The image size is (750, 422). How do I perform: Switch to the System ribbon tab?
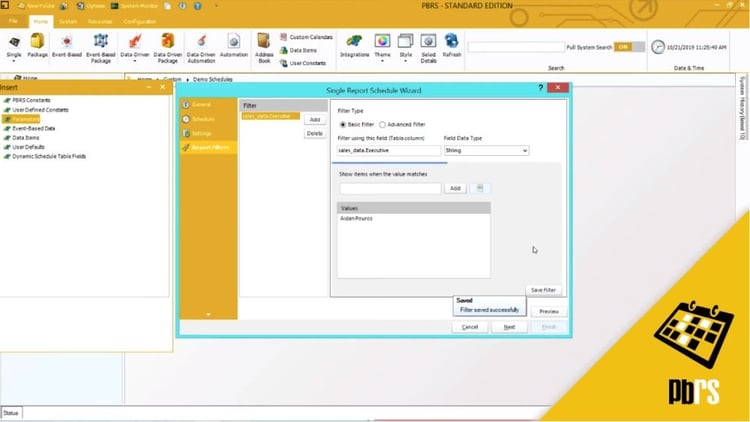coord(68,22)
